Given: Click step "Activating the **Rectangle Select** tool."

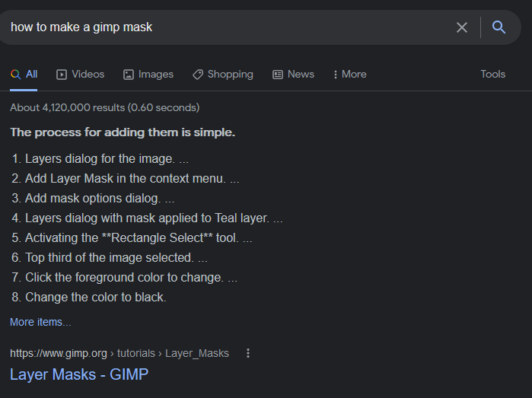Looking at the screenshot, I should point(132,238).
